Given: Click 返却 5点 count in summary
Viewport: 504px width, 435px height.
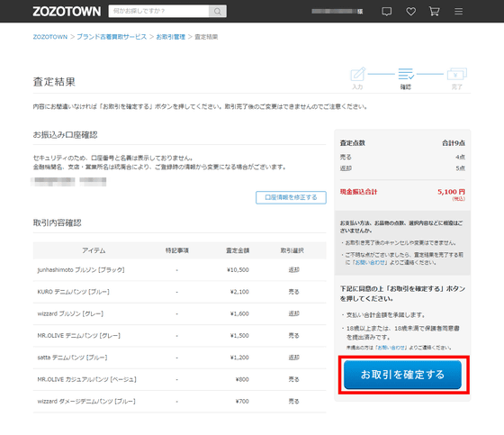Looking at the screenshot, I should click(x=460, y=168).
